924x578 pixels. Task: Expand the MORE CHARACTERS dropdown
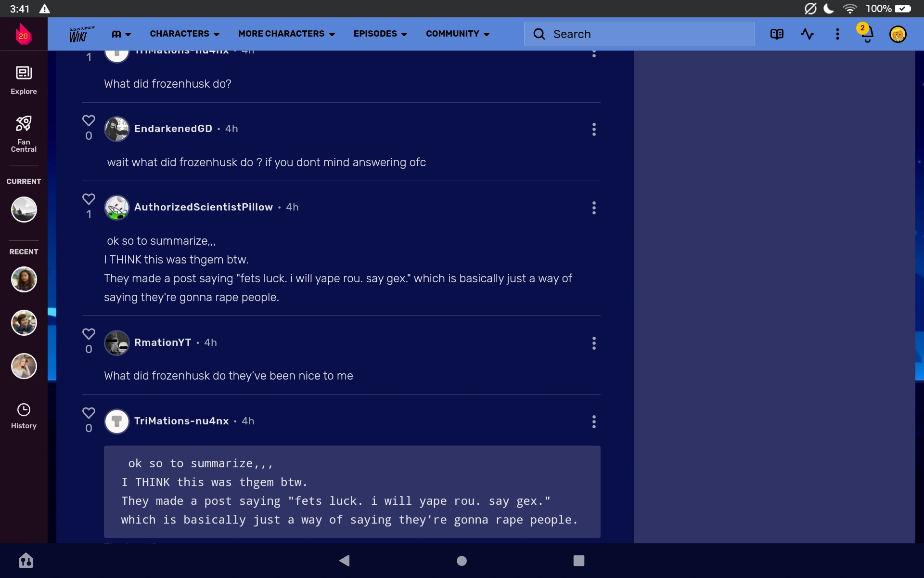pos(286,34)
